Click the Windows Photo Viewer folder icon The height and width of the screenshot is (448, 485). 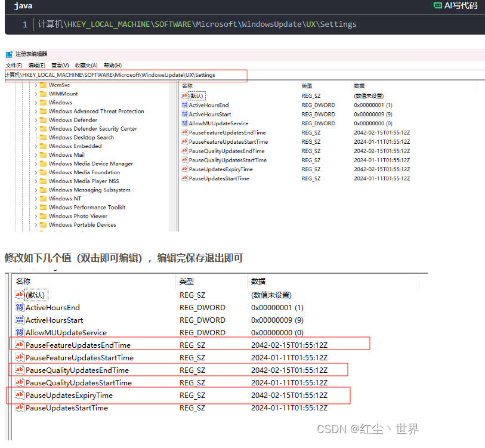click(44, 216)
